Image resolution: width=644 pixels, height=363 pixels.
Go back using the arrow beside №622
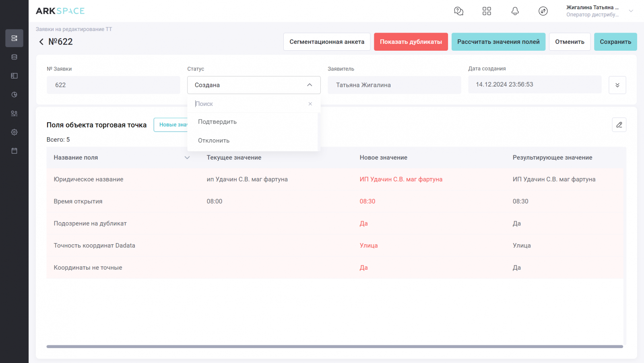[41, 42]
